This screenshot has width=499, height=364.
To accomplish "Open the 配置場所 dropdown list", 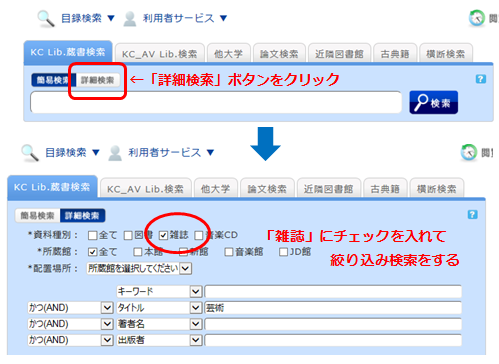I will click(x=139, y=268).
